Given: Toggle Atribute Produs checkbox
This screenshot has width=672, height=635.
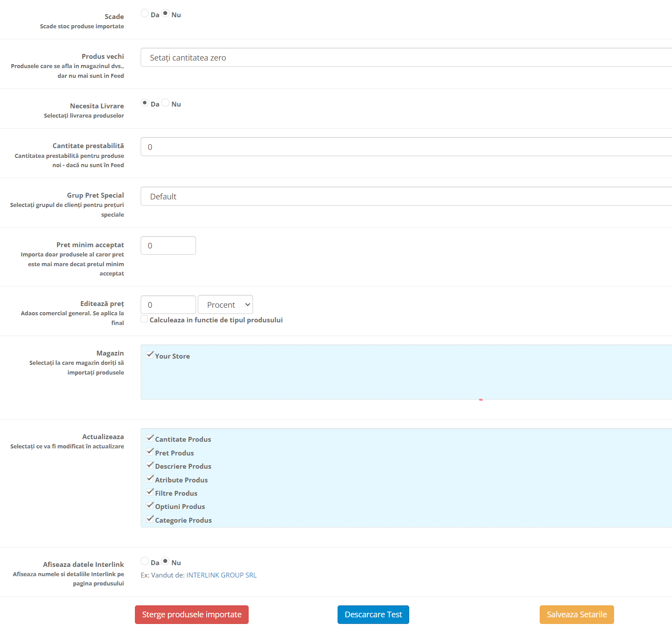Looking at the screenshot, I should 150,479.
